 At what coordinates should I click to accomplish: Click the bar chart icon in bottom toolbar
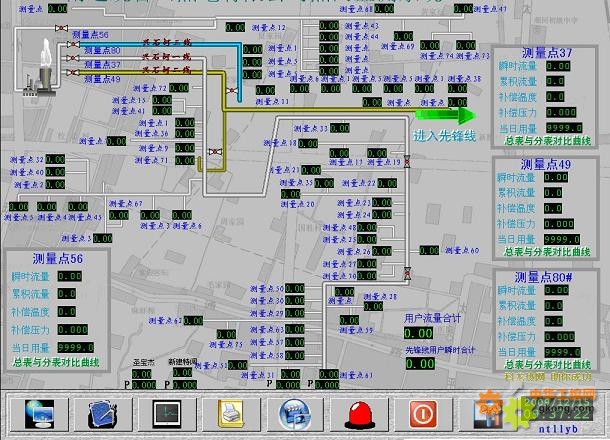(x=489, y=415)
